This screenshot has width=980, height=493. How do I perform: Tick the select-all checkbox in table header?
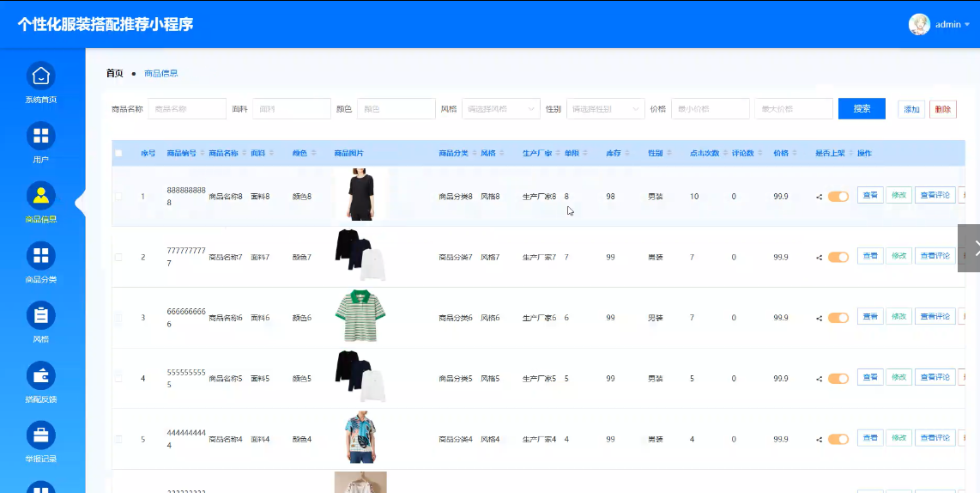point(118,153)
